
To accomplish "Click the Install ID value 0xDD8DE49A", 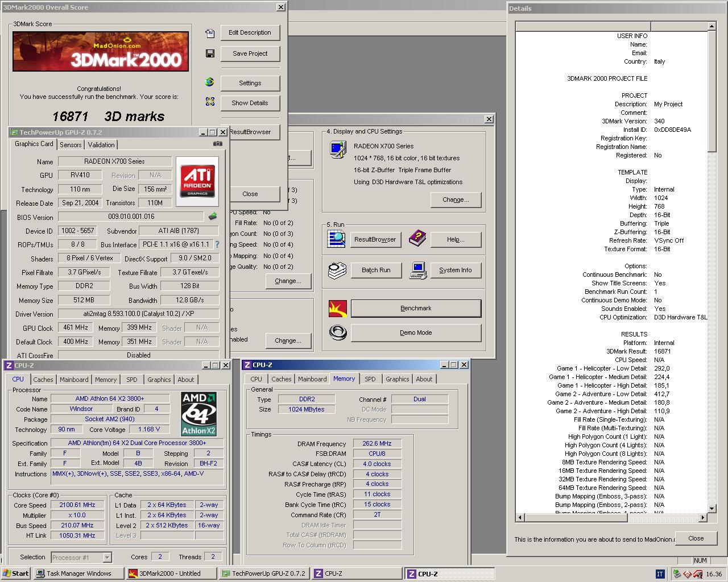I will [672, 130].
